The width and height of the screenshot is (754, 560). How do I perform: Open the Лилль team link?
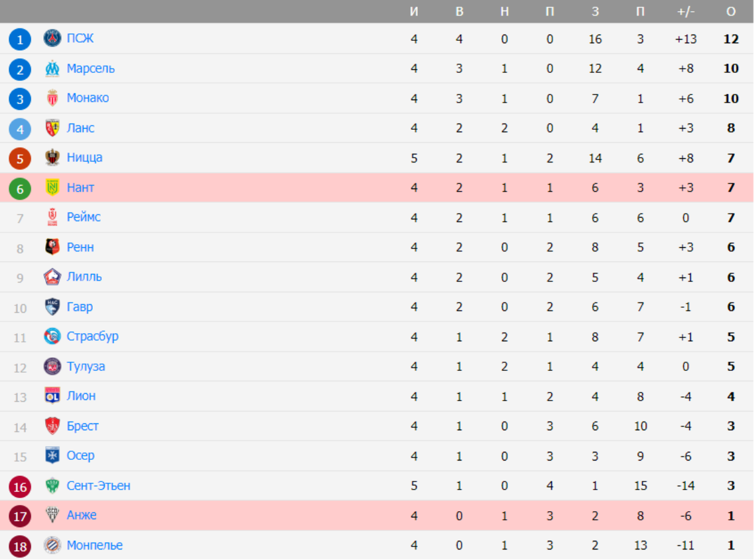point(84,276)
